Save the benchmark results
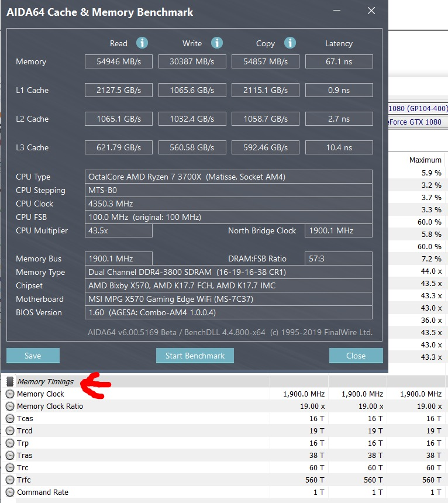This screenshot has width=448, height=503. point(33,356)
